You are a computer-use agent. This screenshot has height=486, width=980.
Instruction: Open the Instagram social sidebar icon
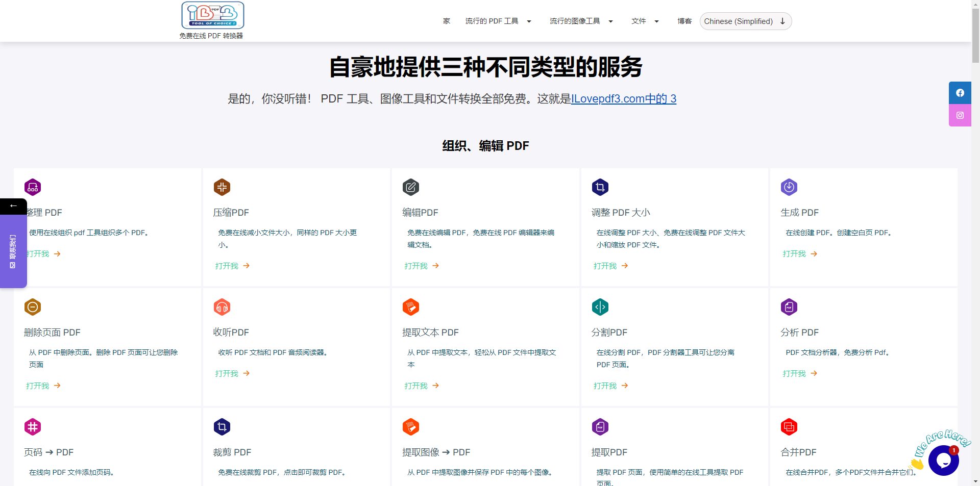point(960,115)
